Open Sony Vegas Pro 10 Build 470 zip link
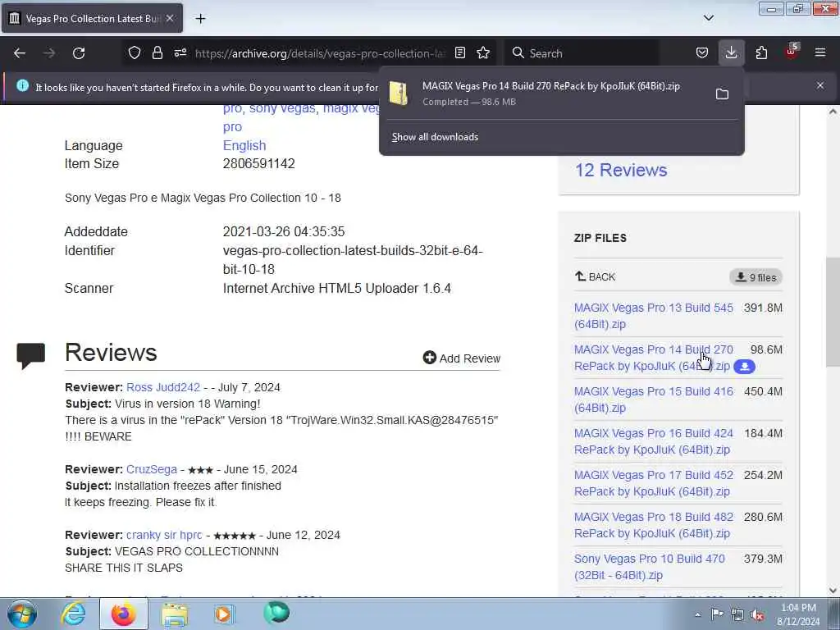This screenshot has width=840, height=630. pyautogui.click(x=650, y=567)
